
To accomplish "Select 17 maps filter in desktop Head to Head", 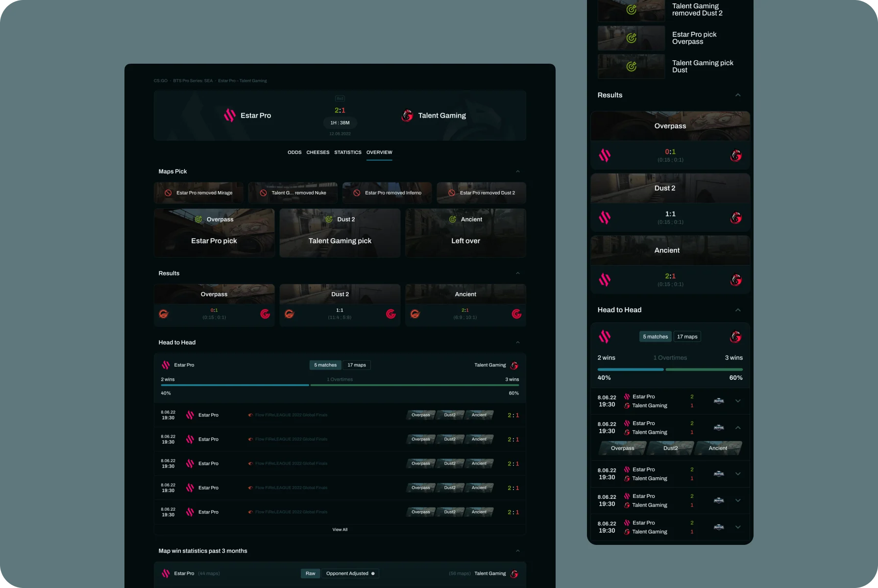I will point(357,365).
